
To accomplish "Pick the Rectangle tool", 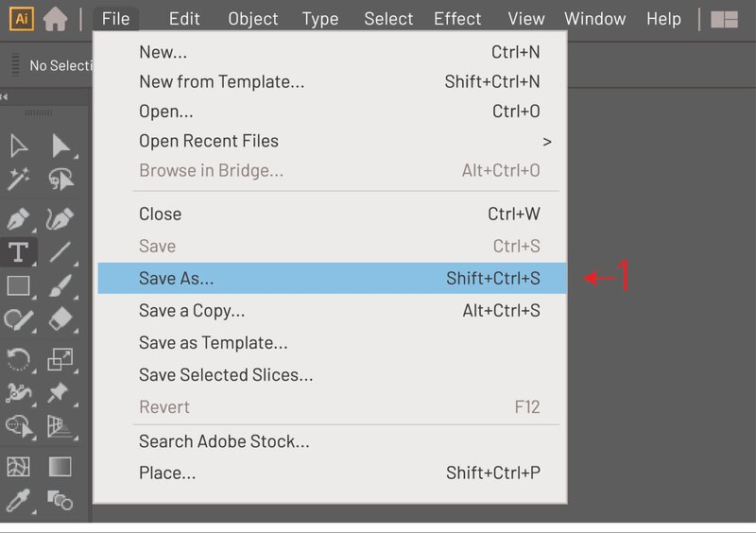I will (x=19, y=284).
